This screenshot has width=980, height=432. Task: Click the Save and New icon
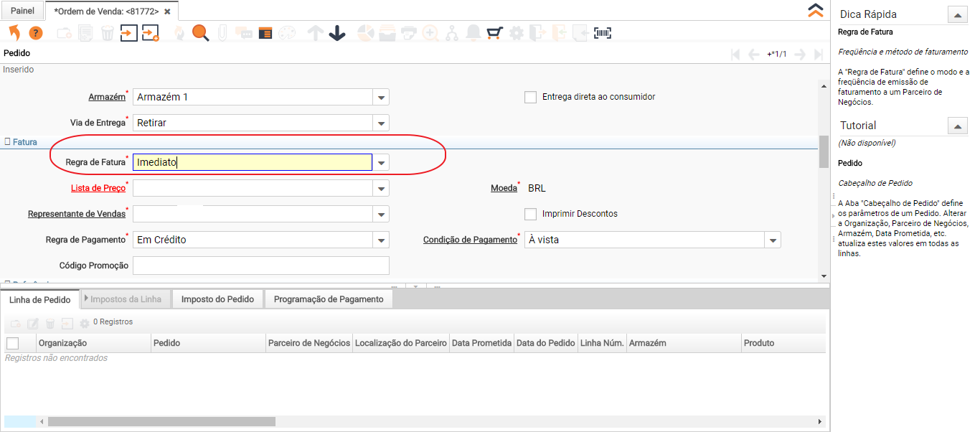click(150, 33)
